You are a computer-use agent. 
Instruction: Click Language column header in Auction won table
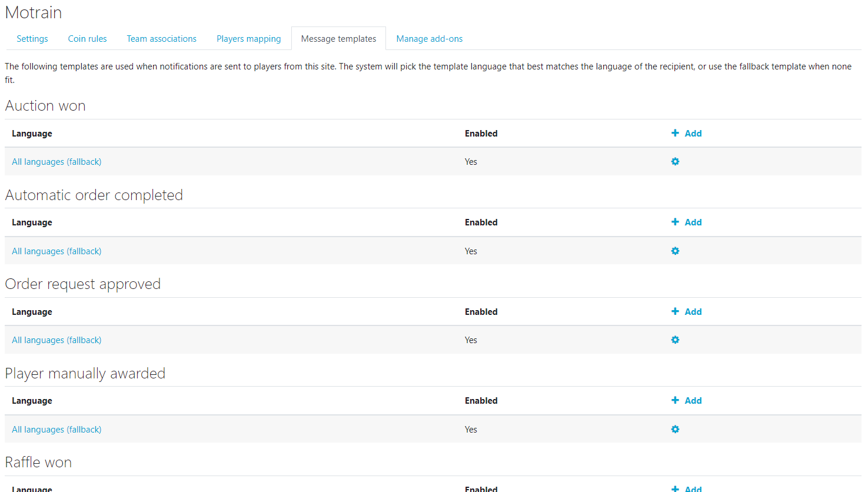[x=32, y=134]
